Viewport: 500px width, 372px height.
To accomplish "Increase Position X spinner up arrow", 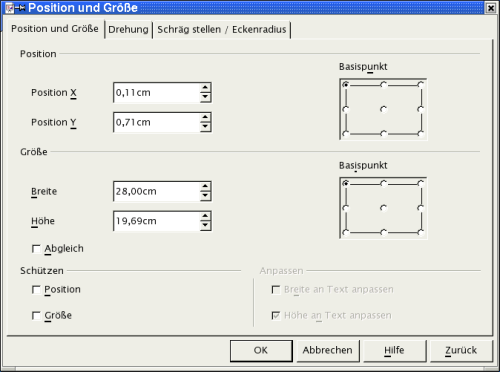I will [205, 88].
